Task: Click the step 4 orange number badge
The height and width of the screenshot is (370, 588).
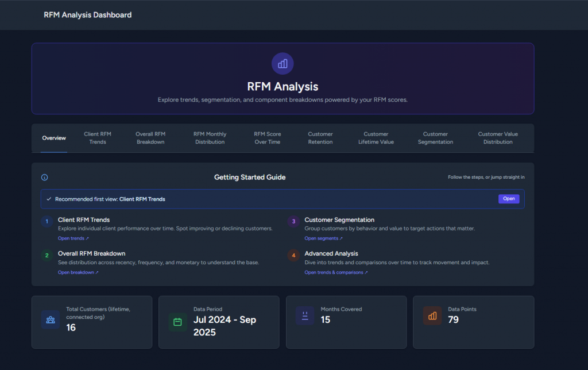Action: tap(293, 255)
